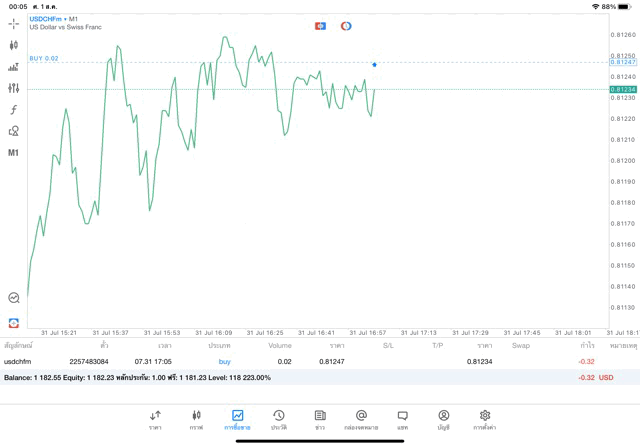The width and height of the screenshot is (640, 447).
Task: Switch to the quotes arrows tab
Action: (155, 419)
